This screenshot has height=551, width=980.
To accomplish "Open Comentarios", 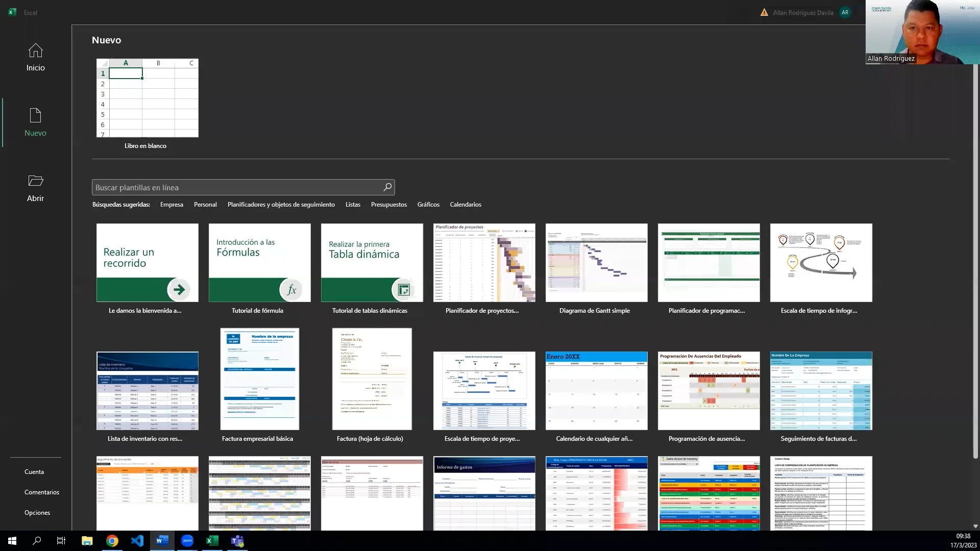I will pyautogui.click(x=42, y=492).
